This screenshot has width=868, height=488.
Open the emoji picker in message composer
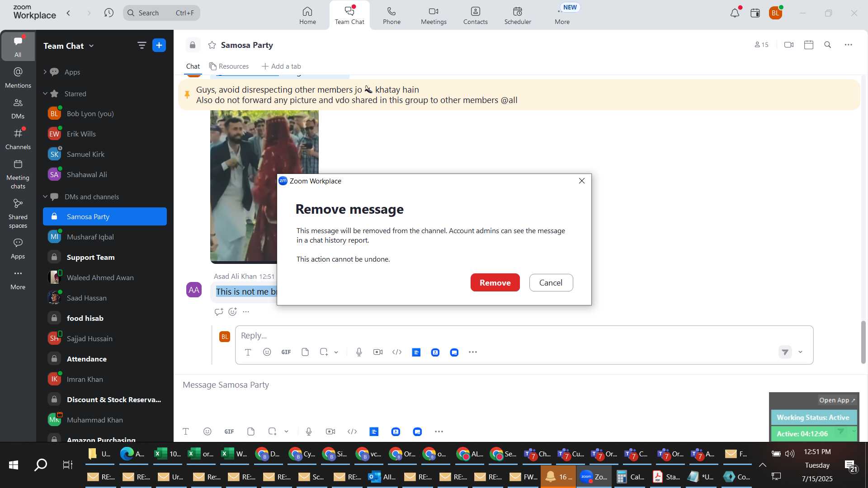(x=208, y=432)
